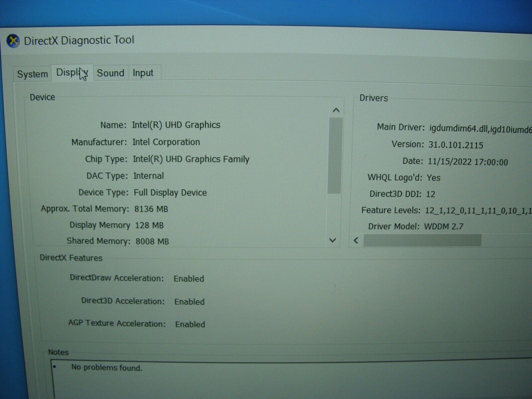Select Direct3D Acceleration 'Enabled' value

click(x=190, y=302)
